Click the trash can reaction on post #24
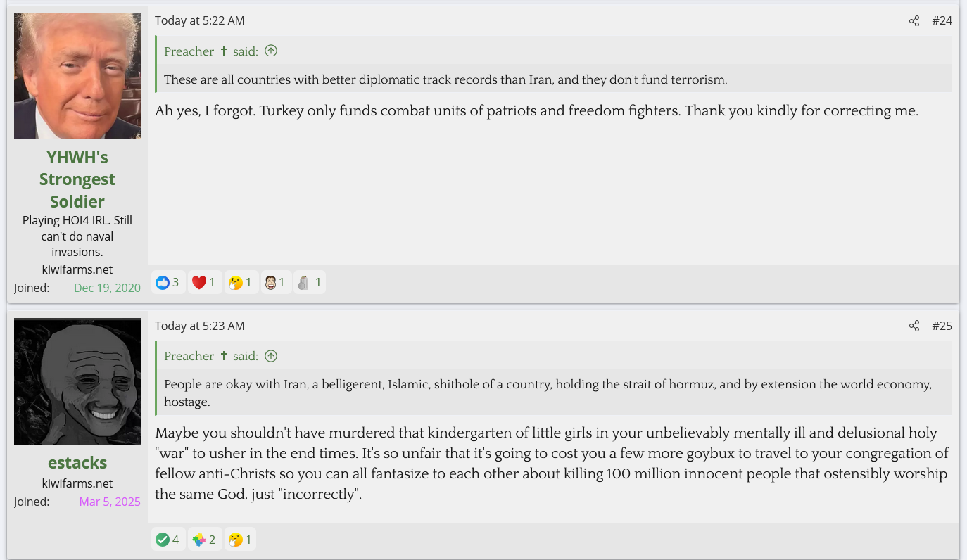Image resolution: width=967 pixels, height=560 pixels. point(303,282)
